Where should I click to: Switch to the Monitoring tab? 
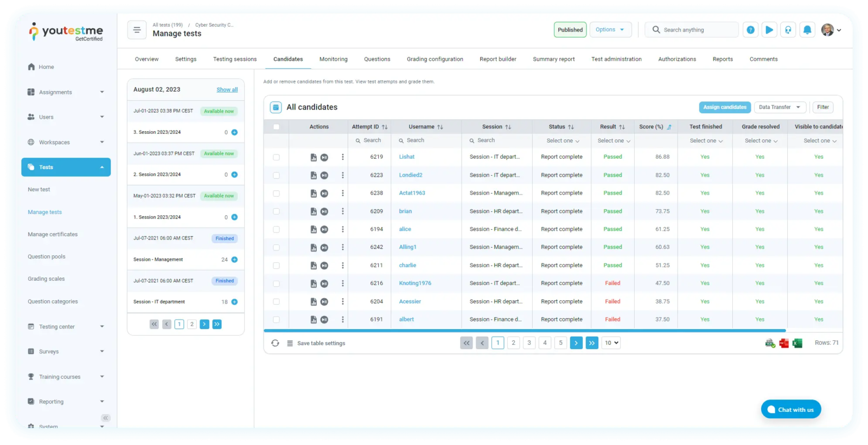333,59
